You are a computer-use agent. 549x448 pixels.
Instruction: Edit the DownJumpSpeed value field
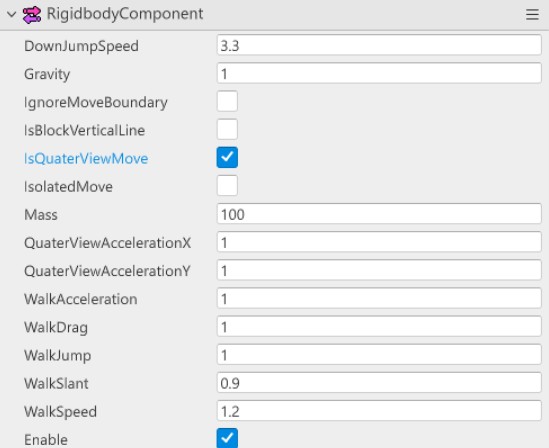click(379, 45)
